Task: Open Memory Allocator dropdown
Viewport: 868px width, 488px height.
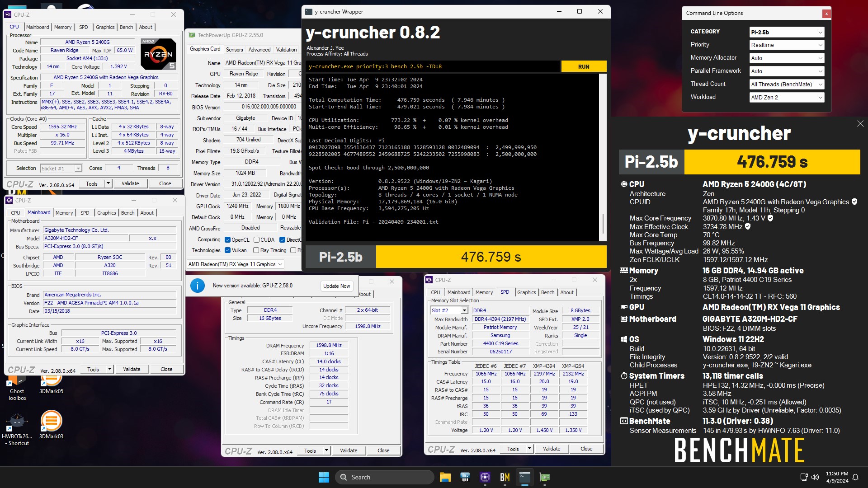Action: pyautogui.click(x=787, y=58)
